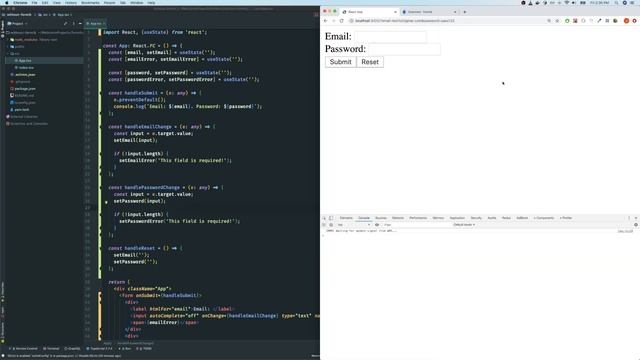Screen dimensions: 640x360
Task: Select index.tsx in the project tree
Action: 26,67
